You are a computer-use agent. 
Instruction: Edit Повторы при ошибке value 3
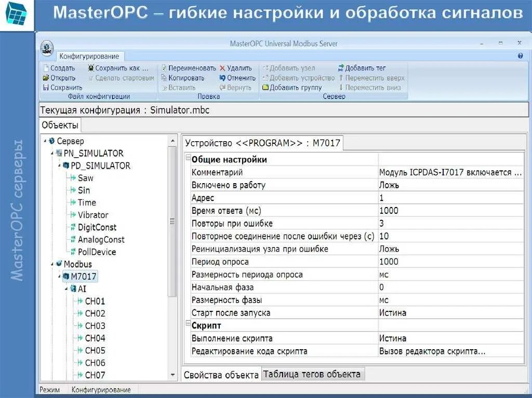[451, 224]
